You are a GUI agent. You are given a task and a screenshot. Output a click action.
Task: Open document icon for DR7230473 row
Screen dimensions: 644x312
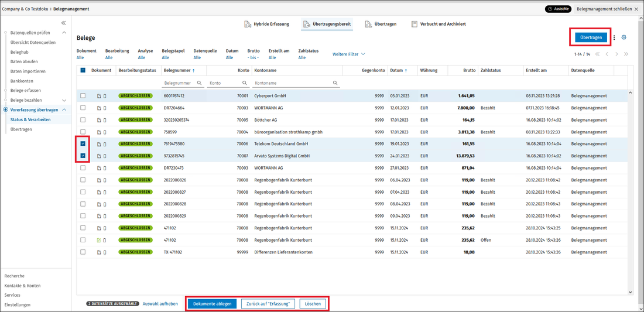click(x=99, y=168)
